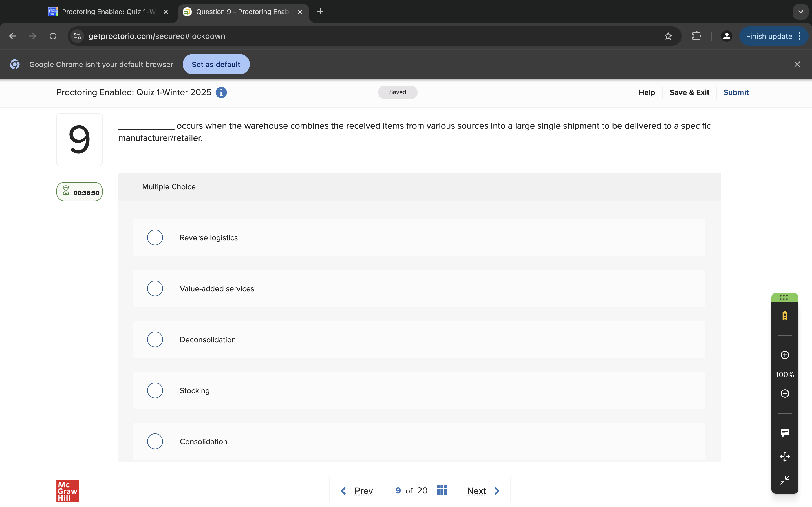Open the question grid navigator icon

[x=442, y=490]
